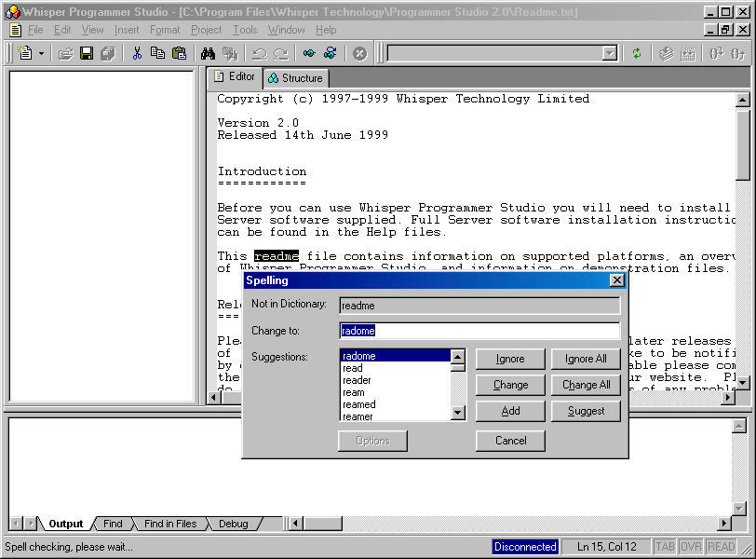
Task: Click the application icon in title bar
Action: tap(12, 11)
